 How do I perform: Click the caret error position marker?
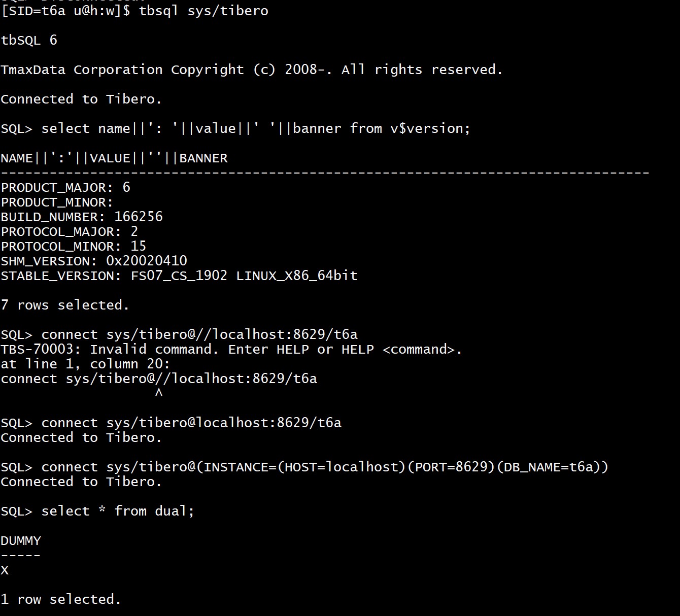pyautogui.click(x=159, y=392)
